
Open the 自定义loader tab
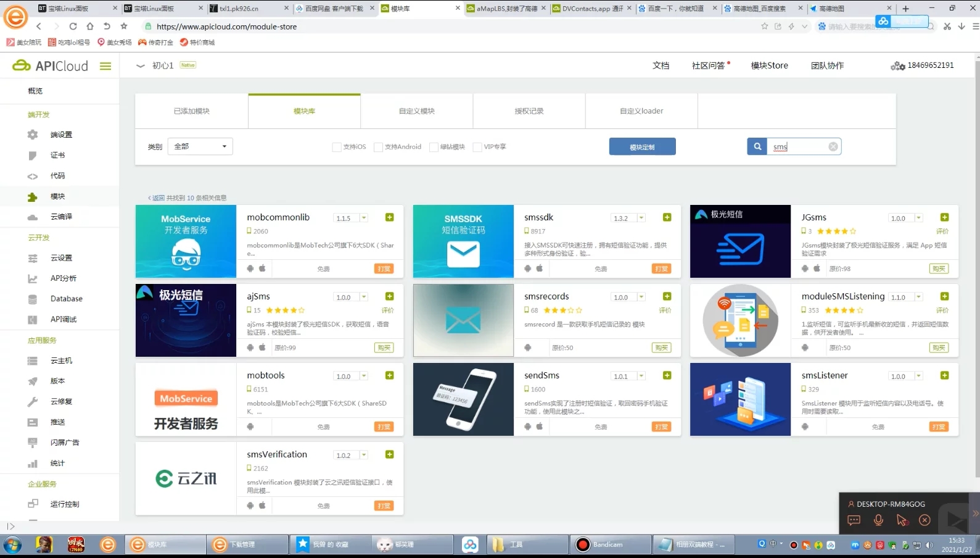coord(641,111)
